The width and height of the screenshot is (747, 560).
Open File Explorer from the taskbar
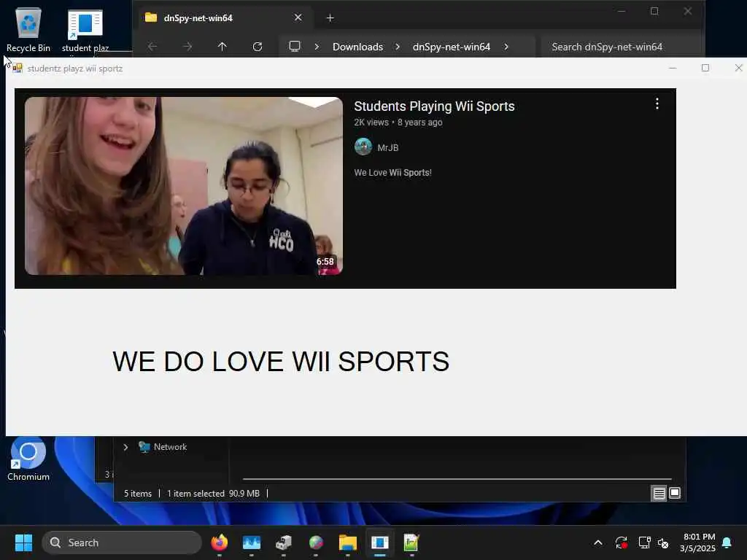348,542
